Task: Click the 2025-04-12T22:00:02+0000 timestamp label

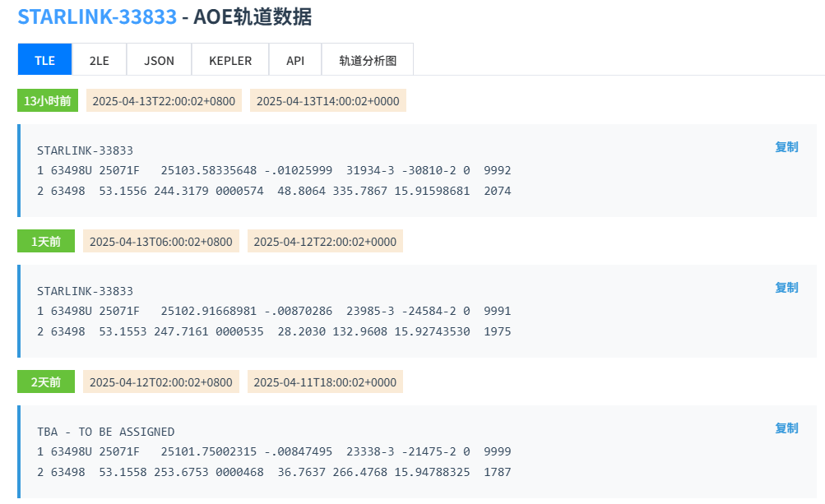Action: [x=325, y=242]
